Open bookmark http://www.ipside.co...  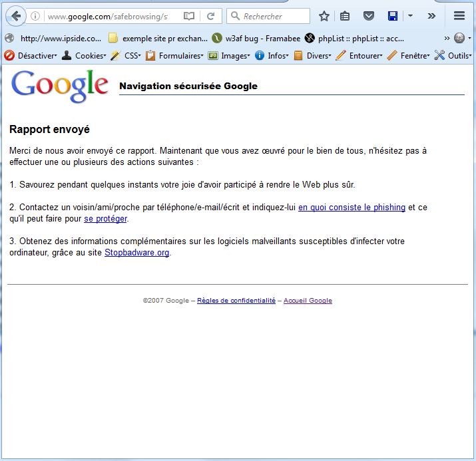coord(53,39)
